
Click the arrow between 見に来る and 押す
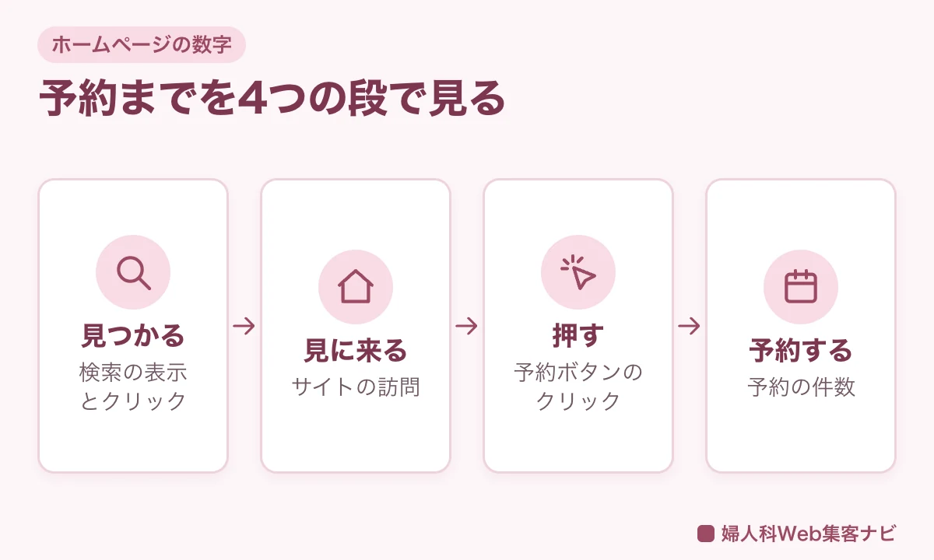point(467,326)
